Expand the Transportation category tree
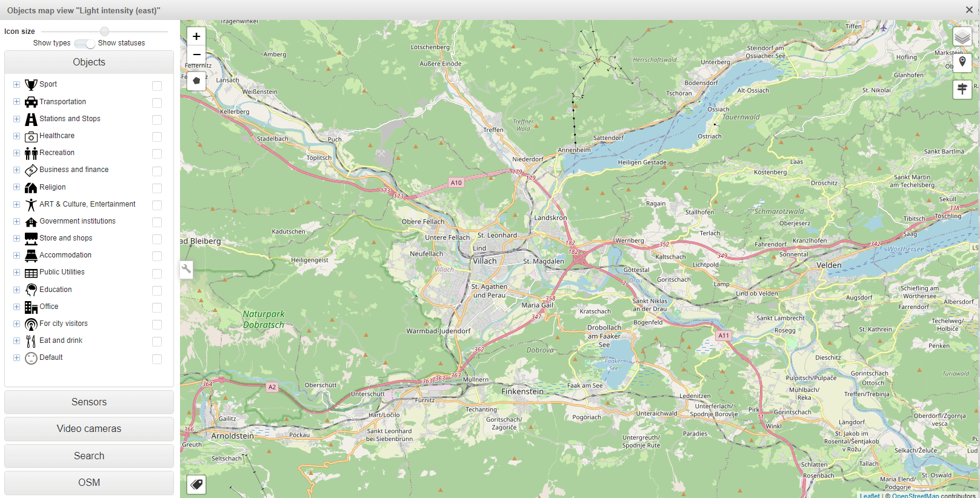 pos(16,102)
